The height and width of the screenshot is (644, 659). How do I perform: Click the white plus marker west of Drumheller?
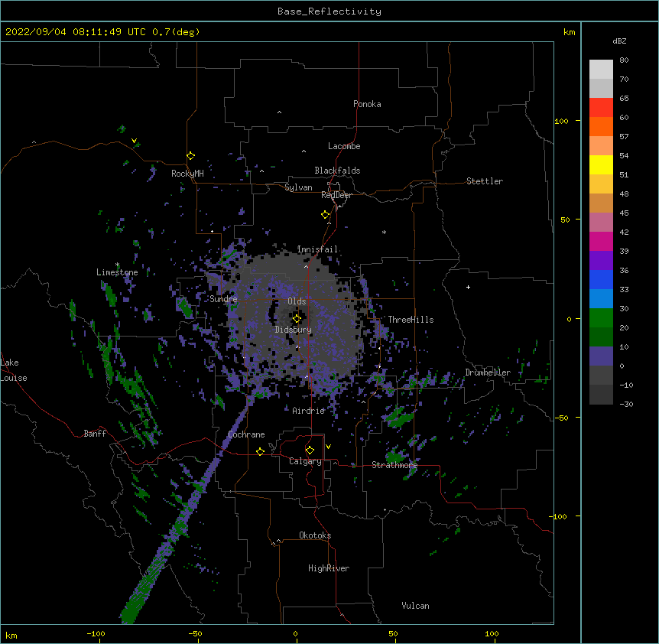coord(468,287)
